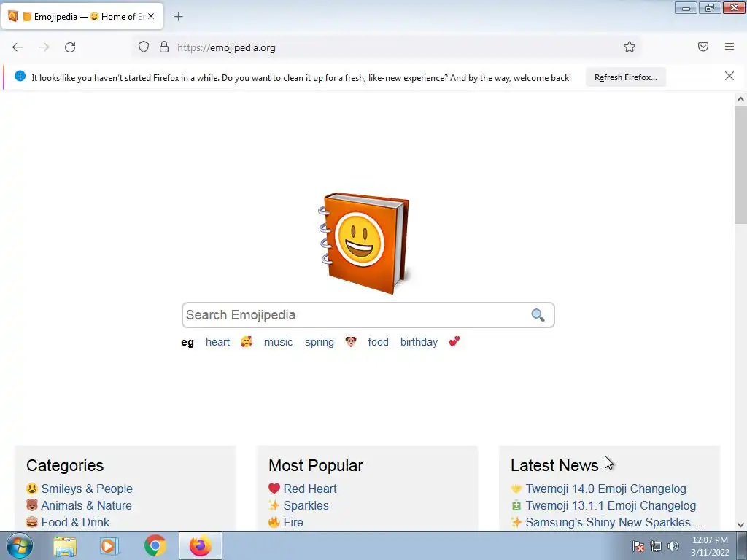Image resolution: width=747 pixels, height=560 pixels.
Task: Click the two hearts emoji example
Action: pos(454,341)
